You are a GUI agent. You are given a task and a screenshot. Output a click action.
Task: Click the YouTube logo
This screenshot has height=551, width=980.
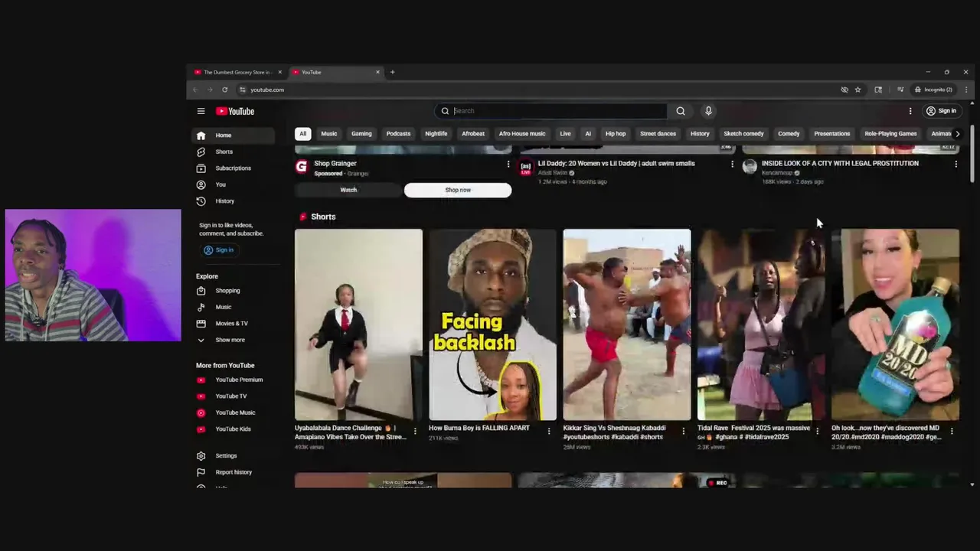234,111
